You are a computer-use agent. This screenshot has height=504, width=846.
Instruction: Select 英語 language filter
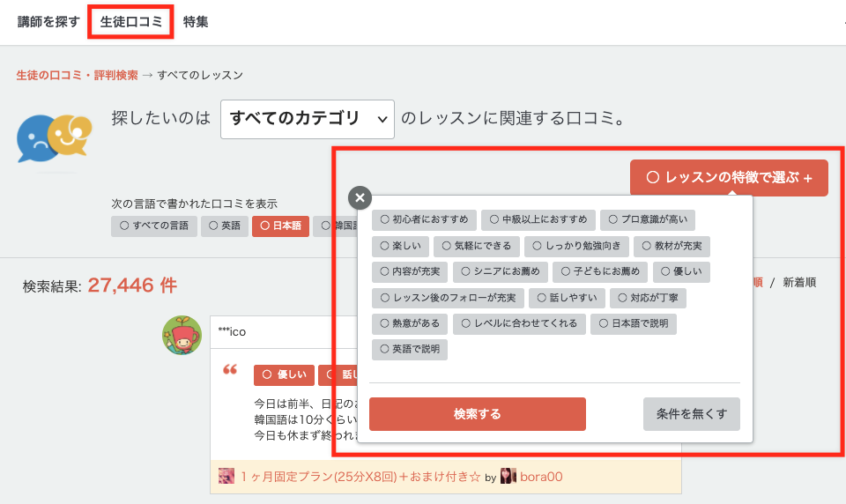pos(225,226)
